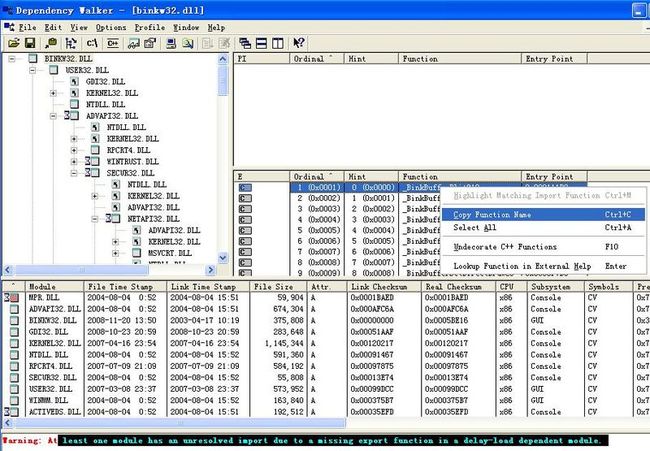
Task: Collapse the USER32.DLL tree node
Action: click(x=33, y=70)
